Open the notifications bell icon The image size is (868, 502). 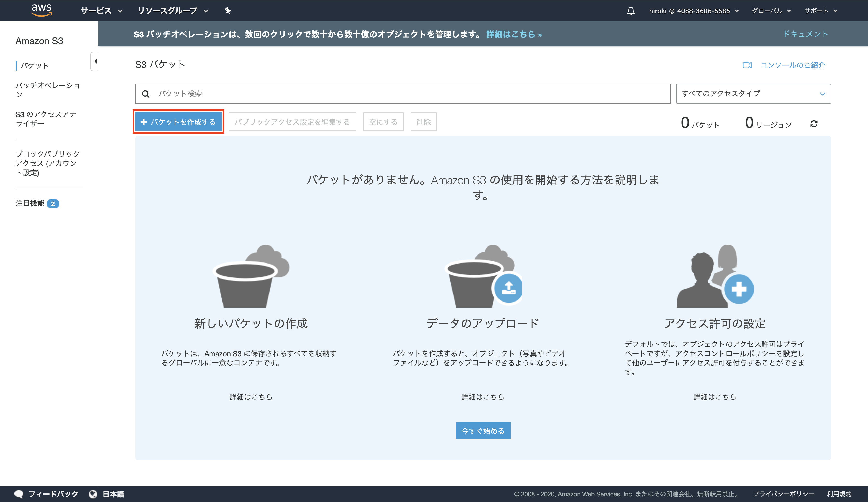click(x=631, y=11)
